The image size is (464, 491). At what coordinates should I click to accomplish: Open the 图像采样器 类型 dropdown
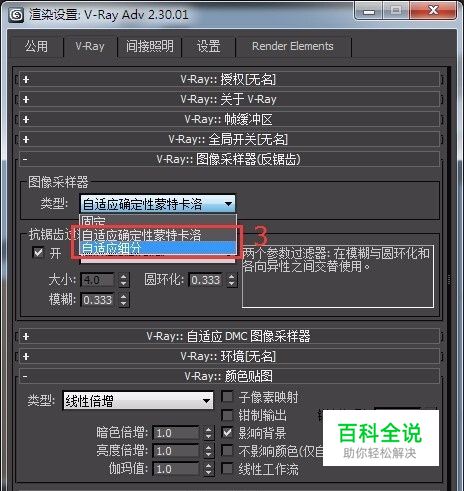158,204
